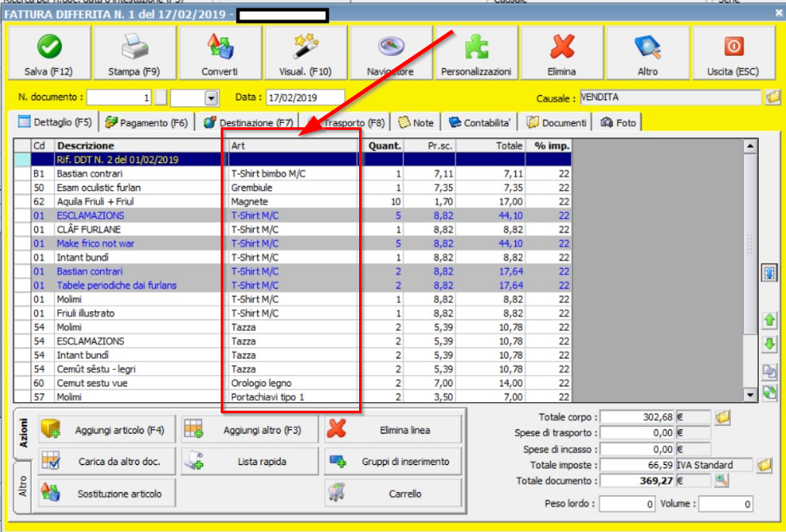Screen dimensions: 786x532
Task: Click the Totale column header
Action: click(x=491, y=146)
